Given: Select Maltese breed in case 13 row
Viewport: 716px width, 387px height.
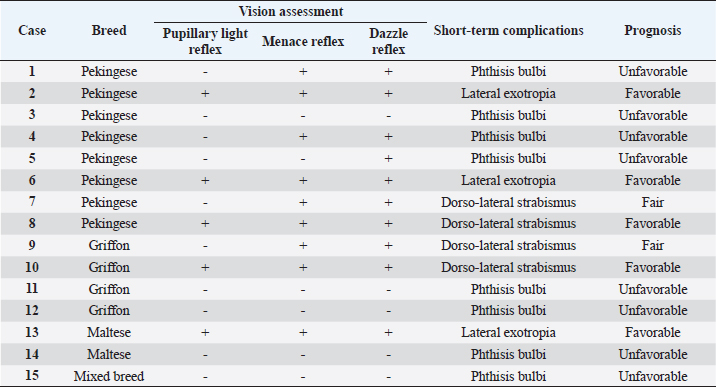Looking at the screenshot, I should (109, 332).
